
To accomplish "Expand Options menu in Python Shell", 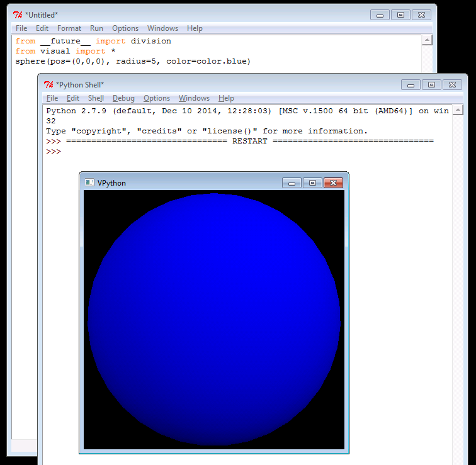I will coord(157,98).
